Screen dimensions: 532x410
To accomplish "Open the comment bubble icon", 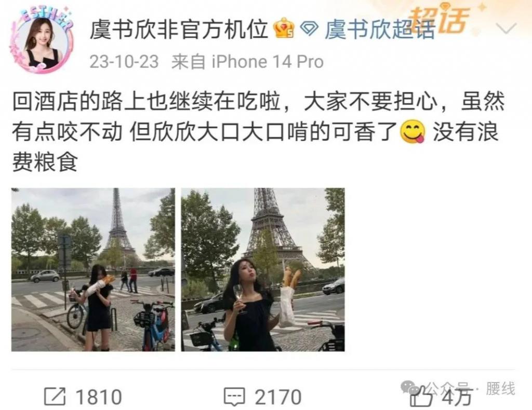I will pyautogui.click(x=234, y=397).
